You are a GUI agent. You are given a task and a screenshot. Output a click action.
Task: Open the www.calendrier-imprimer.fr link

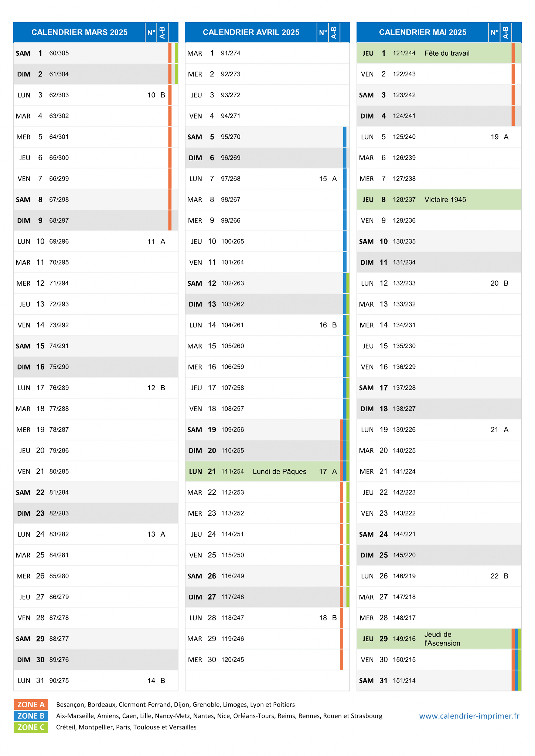point(469,716)
